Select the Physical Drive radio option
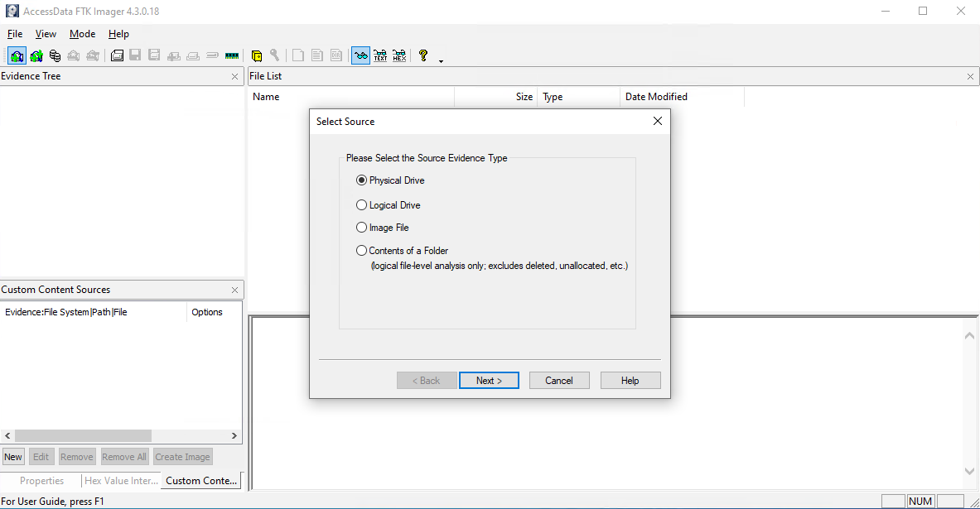Image resolution: width=980 pixels, height=509 pixels. click(x=362, y=180)
